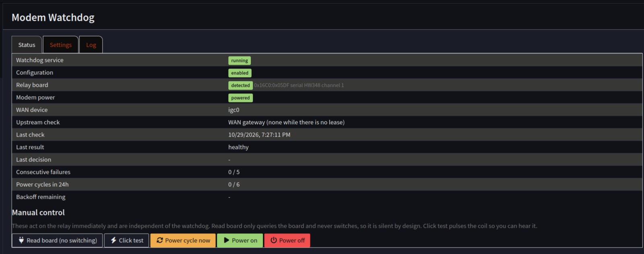Click the 'Last decision' row label

coord(33,160)
